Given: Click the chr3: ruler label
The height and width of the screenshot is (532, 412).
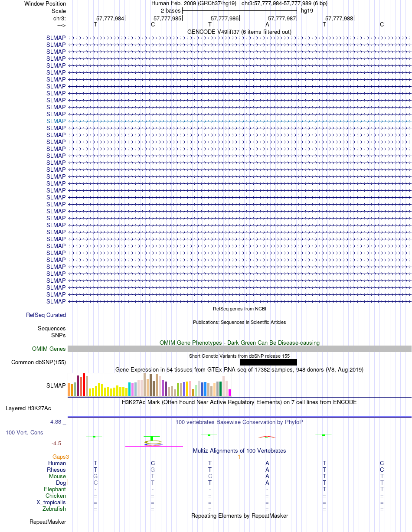Looking at the screenshot, I should [x=59, y=18].
